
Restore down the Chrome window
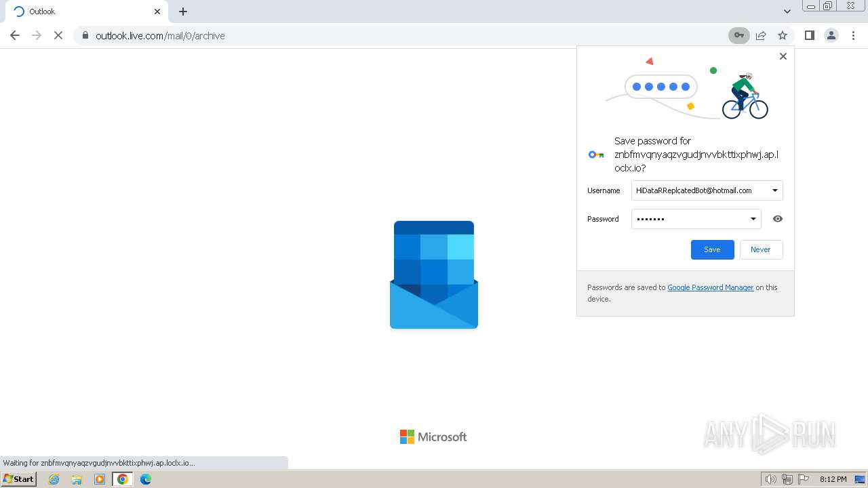pos(828,6)
